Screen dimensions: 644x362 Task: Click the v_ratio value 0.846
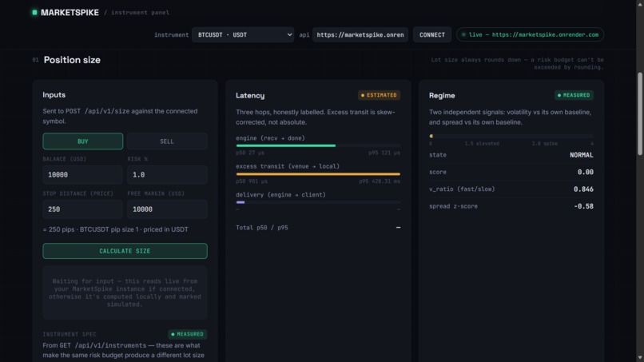[583, 189]
